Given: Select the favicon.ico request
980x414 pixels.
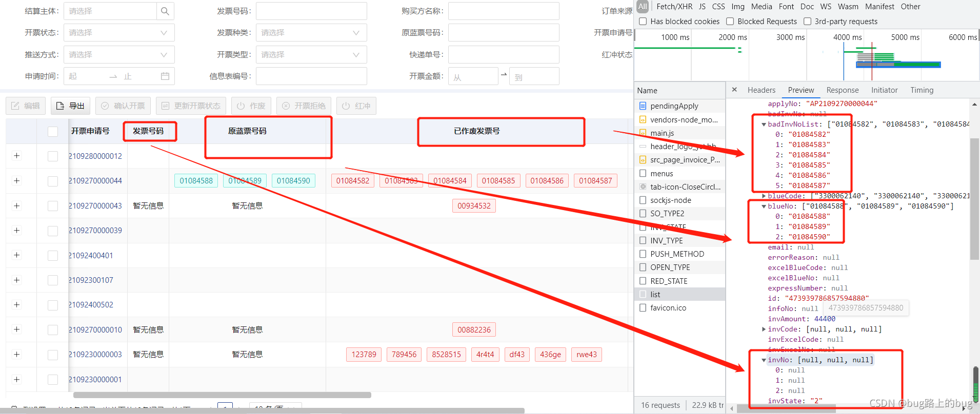Looking at the screenshot, I should 680,308.
